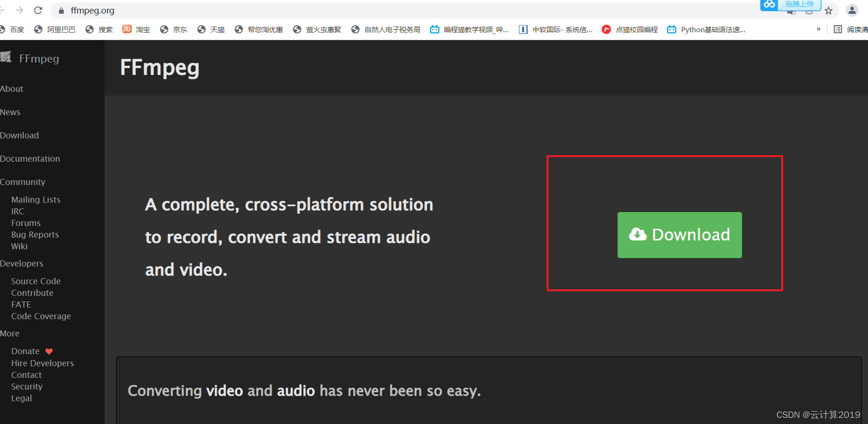Open the 百度 bookmark
The width and height of the screenshot is (868, 424).
12,29
